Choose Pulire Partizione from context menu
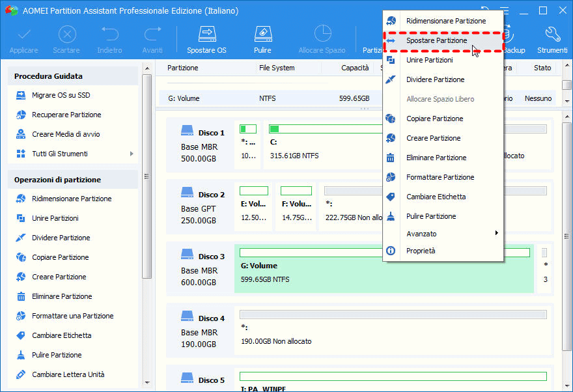Image resolution: width=573 pixels, height=392 pixels. (443, 216)
